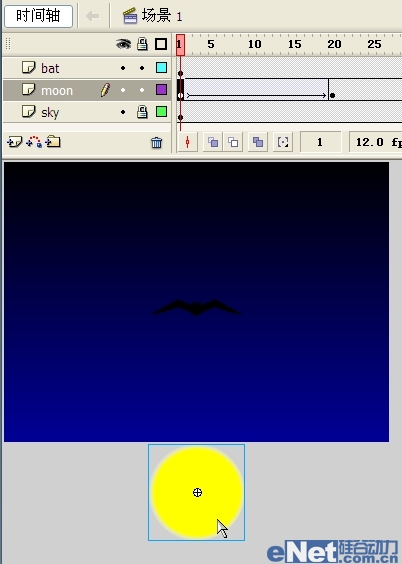Screen dimensions: 402x564
Task: Toggle visibility dot of bat layer
Action: click(x=123, y=68)
